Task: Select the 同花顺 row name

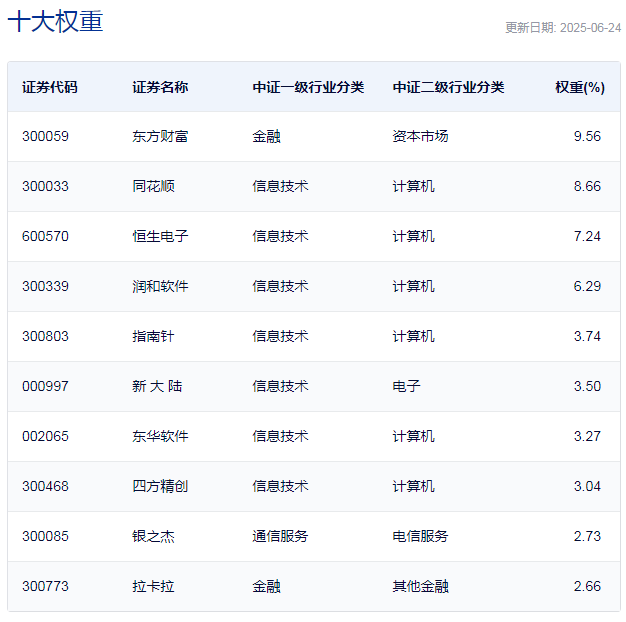Action: tap(153, 186)
